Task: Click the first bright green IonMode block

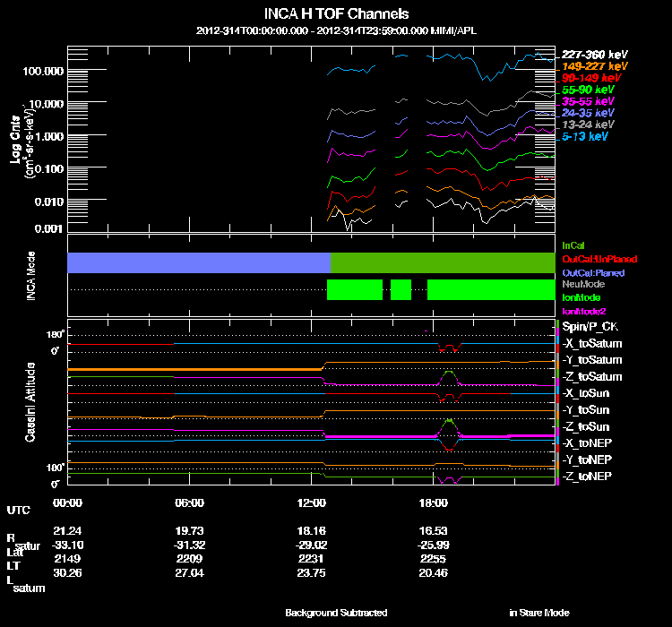Action: (355, 289)
